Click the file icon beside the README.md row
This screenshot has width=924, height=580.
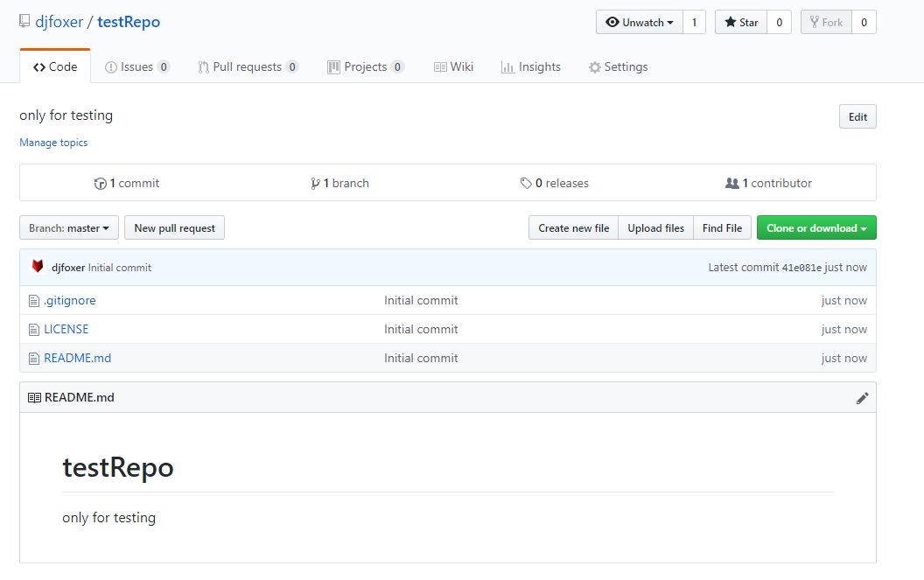(x=34, y=359)
